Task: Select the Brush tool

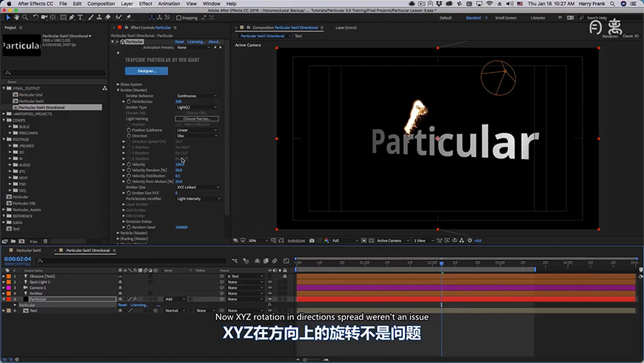Action: 91,18
